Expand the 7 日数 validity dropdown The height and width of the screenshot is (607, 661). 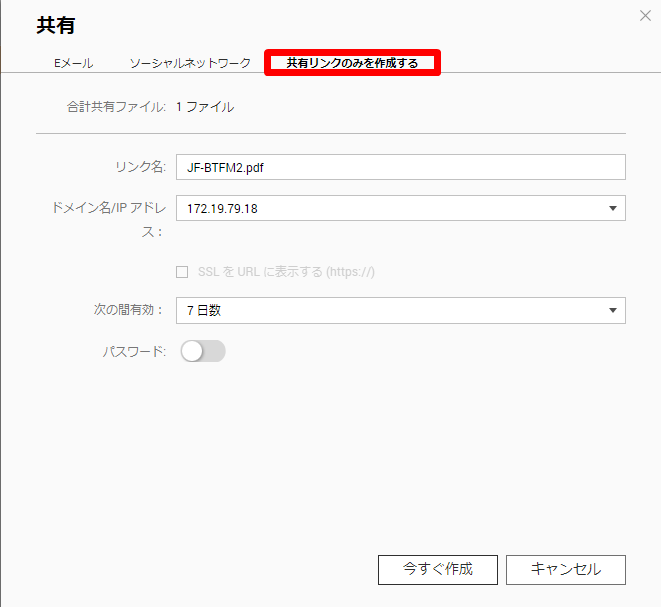pyautogui.click(x=400, y=311)
